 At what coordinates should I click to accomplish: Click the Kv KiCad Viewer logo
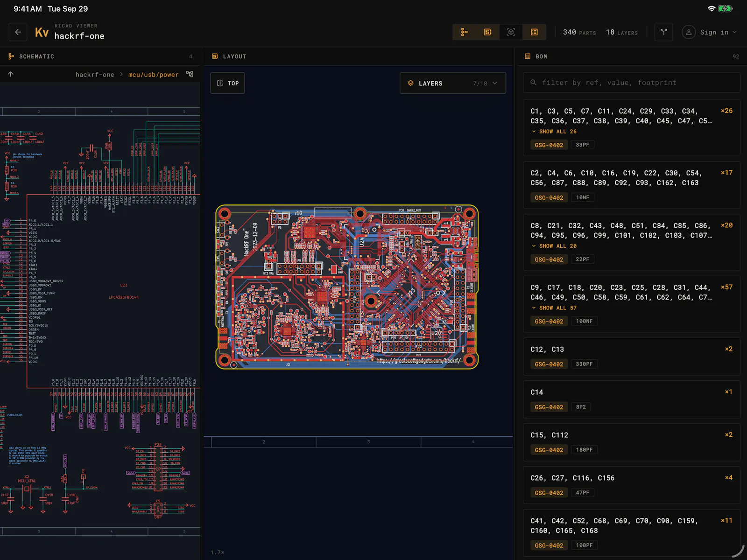click(42, 32)
